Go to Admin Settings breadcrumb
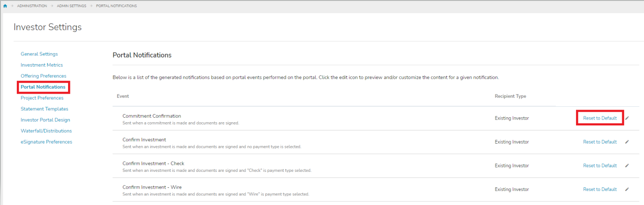The width and height of the screenshot is (644, 205). [x=71, y=6]
